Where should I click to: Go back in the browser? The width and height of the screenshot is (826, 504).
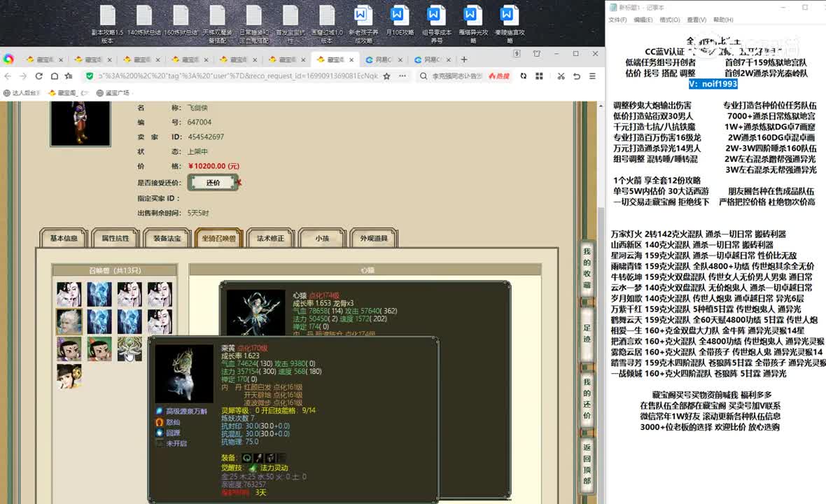point(8,76)
